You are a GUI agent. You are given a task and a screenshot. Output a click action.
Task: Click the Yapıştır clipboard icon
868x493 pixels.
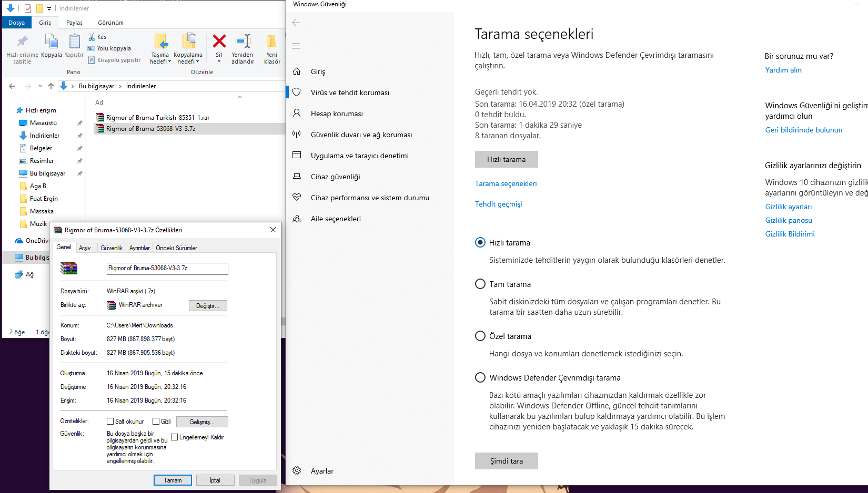[74, 41]
